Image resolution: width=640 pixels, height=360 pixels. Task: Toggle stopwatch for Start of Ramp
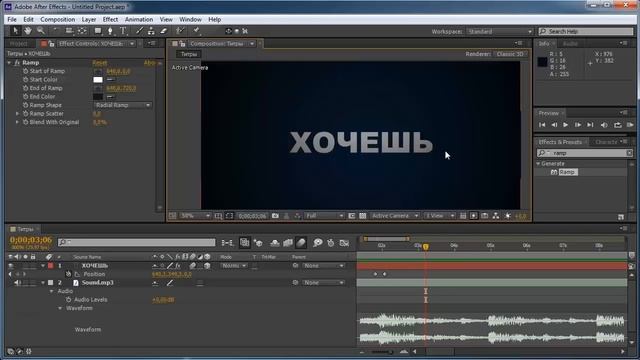tap(25, 71)
